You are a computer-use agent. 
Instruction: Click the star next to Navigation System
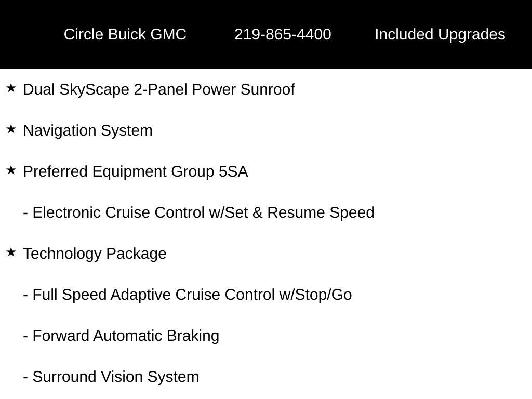click(x=11, y=129)
